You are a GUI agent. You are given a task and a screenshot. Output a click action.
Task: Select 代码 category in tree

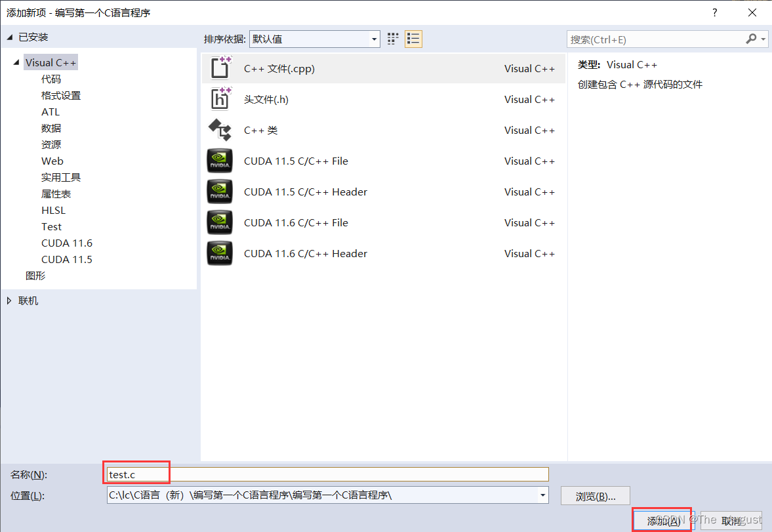coord(51,79)
